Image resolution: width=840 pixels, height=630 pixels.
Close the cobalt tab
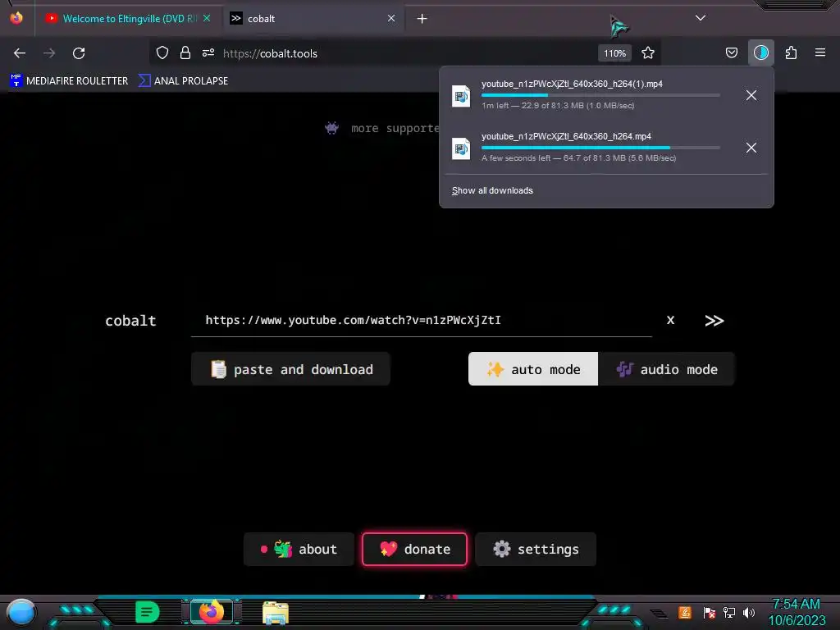click(391, 18)
